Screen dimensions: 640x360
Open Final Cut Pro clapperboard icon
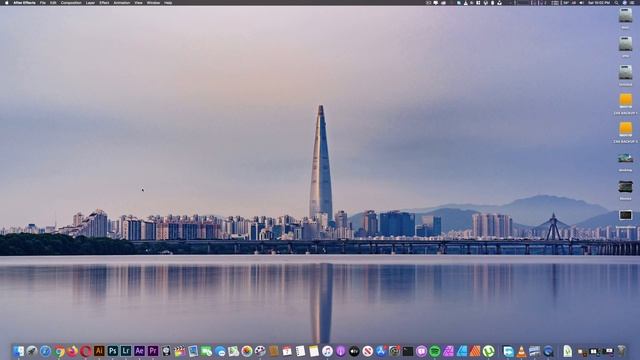click(x=180, y=351)
